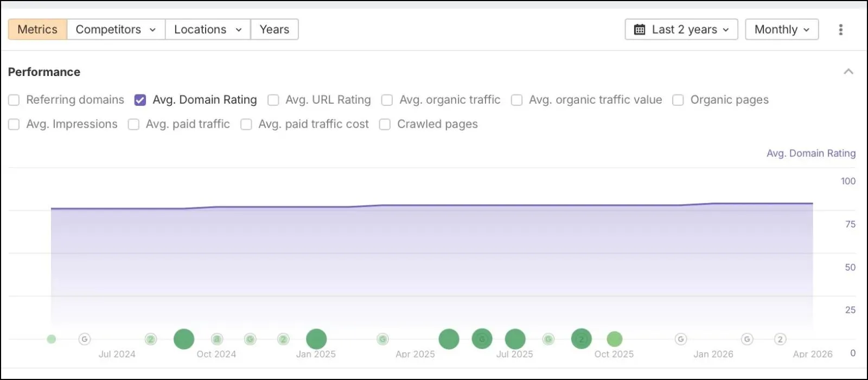Open the Monthly interval dropdown
The height and width of the screenshot is (380, 868).
[x=782, y=29]
